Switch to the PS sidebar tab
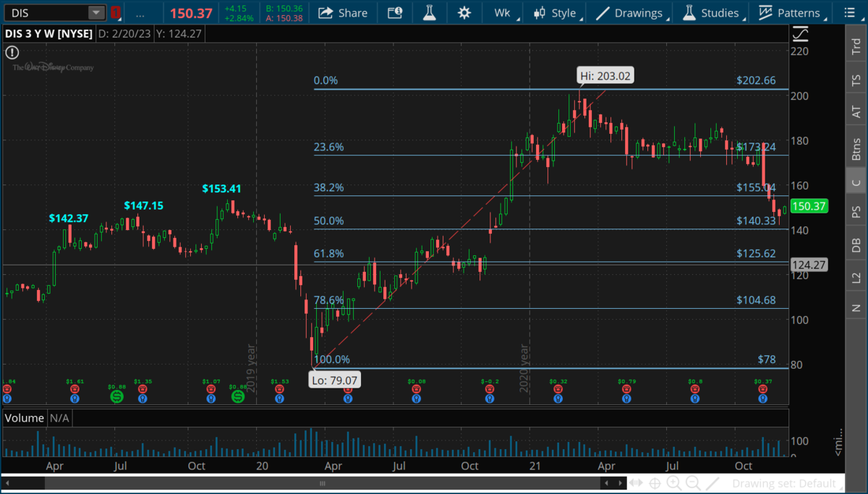This screenshot has width=868, height=494. click(x=856, y=212)
